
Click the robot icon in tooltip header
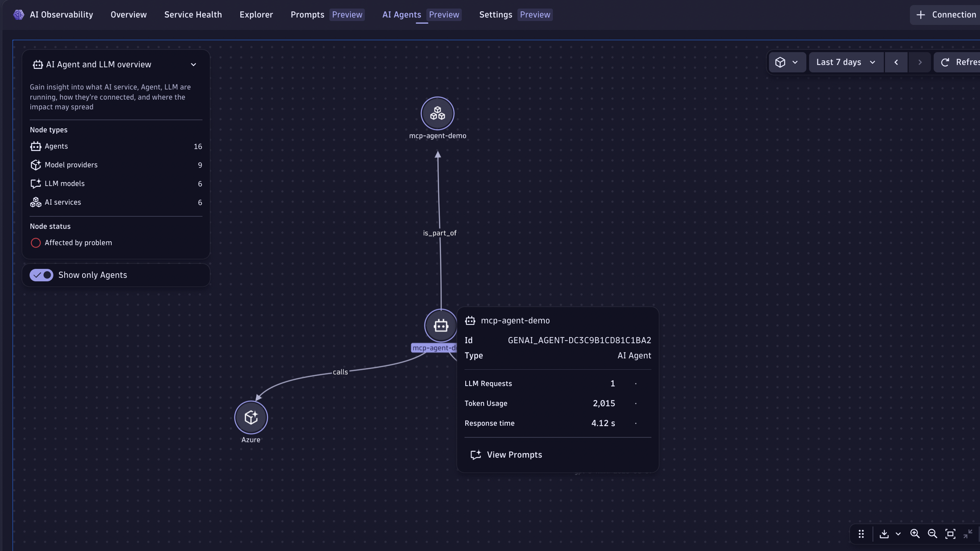coord(470,321)
